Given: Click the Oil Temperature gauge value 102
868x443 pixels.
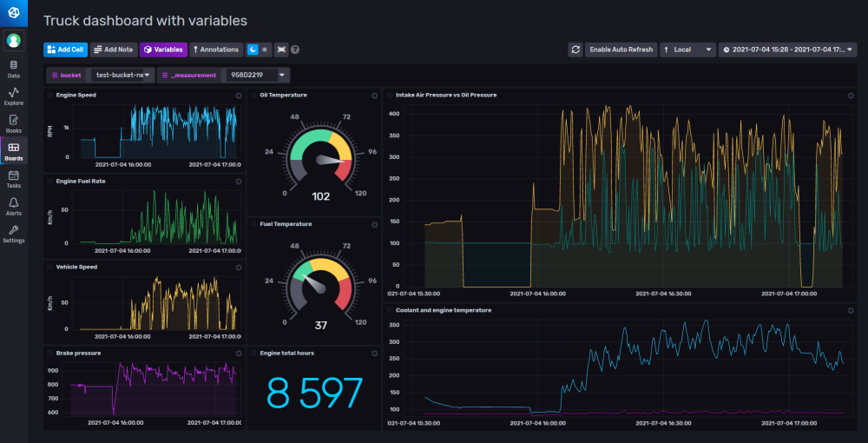Looking at the screenshot, I should point(321,196).
